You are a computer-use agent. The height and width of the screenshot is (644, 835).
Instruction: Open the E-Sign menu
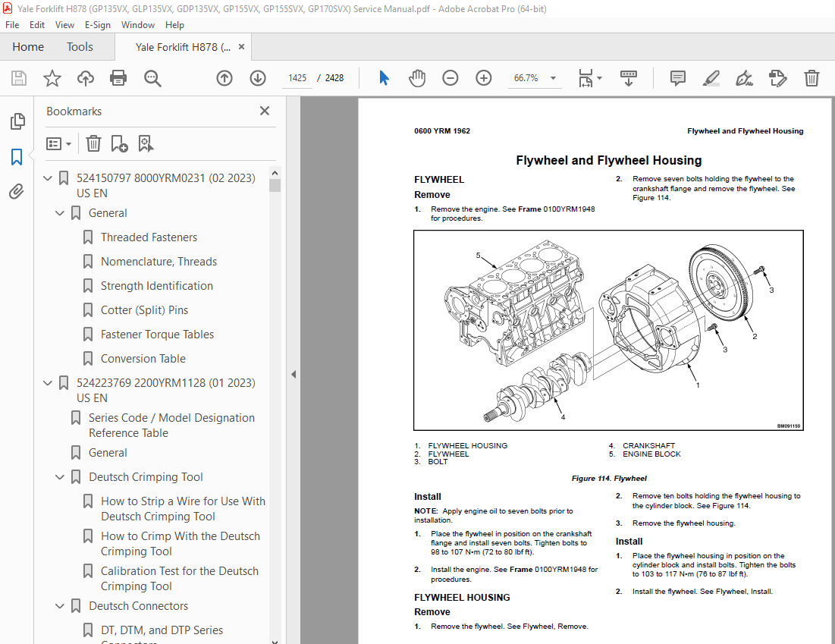[97, 25]
